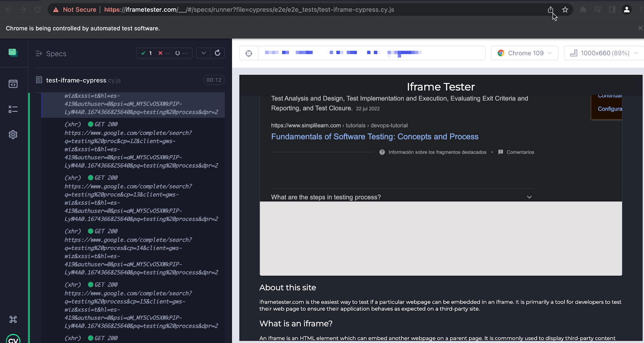Toggle the Specs list panel icon
This screenshot has height=343, width=644.
39,54
